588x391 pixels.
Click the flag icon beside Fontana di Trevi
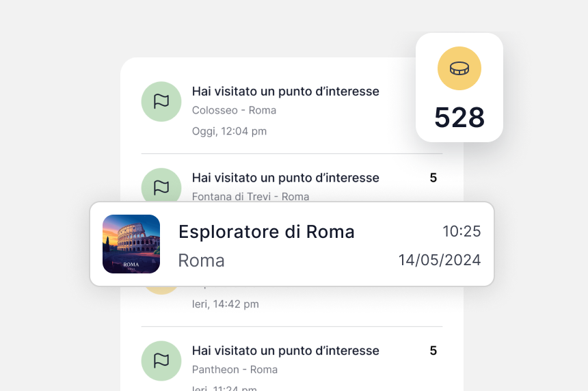coord(161,186)
